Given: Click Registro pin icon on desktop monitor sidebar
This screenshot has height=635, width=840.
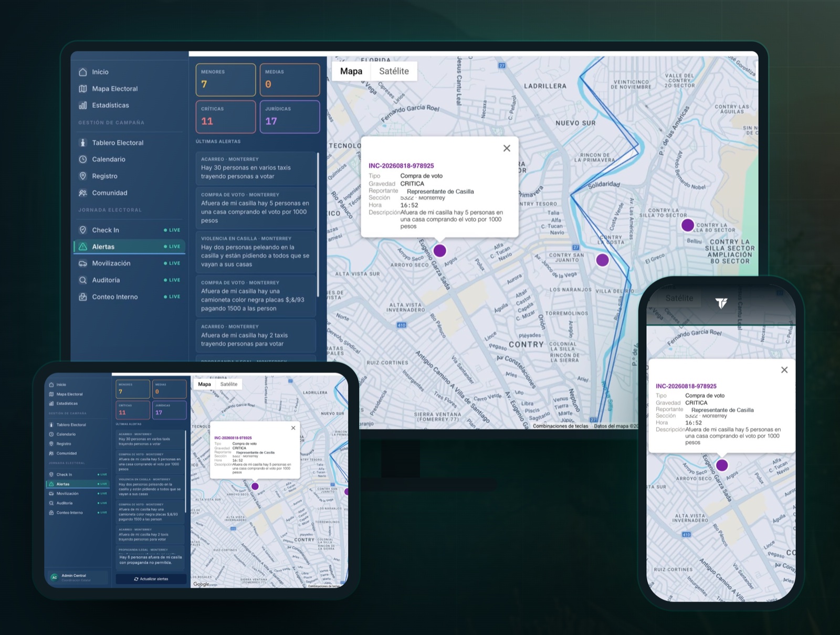Looking at the screenshot, I should pos(83,176).
